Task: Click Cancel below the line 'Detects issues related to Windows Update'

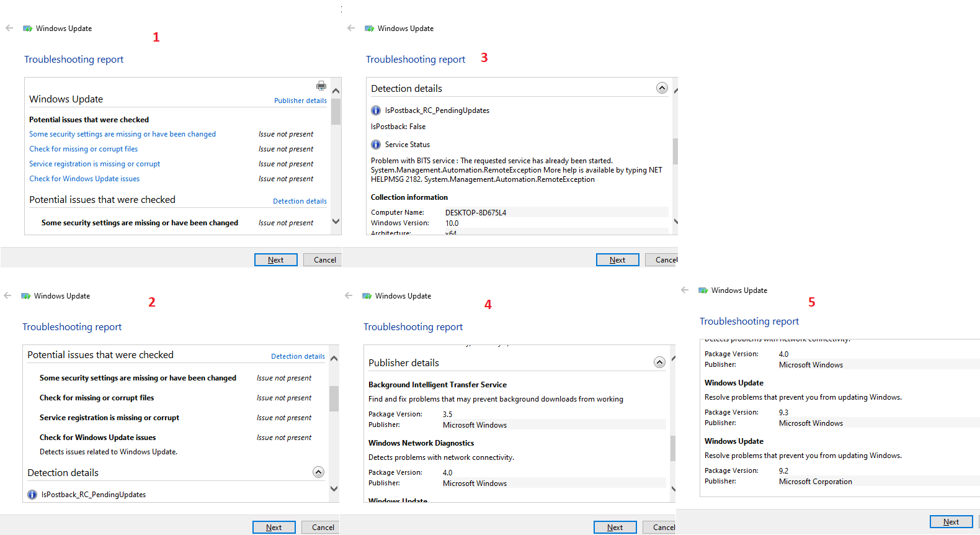Action: [320, 528]
